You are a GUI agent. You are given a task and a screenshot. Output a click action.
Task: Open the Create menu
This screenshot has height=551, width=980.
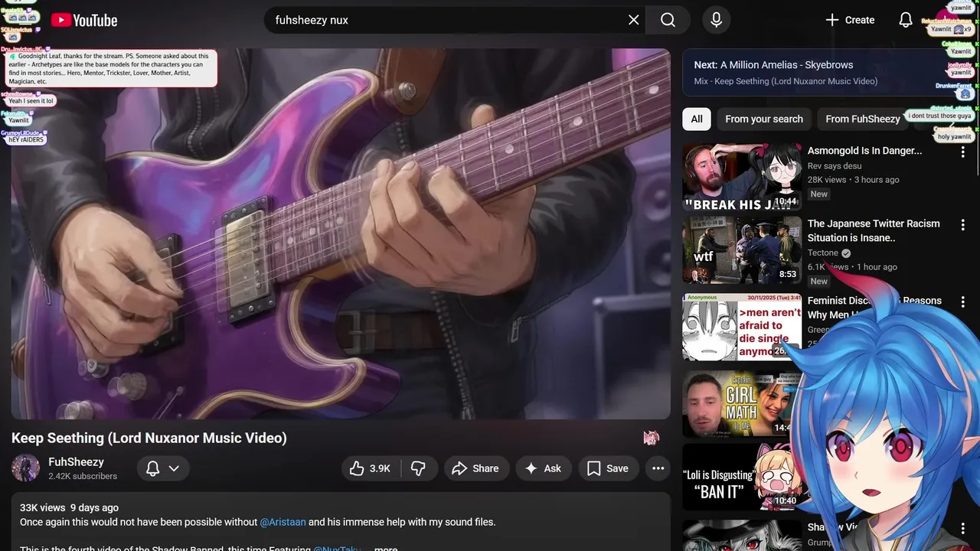[x=850, y=20]
